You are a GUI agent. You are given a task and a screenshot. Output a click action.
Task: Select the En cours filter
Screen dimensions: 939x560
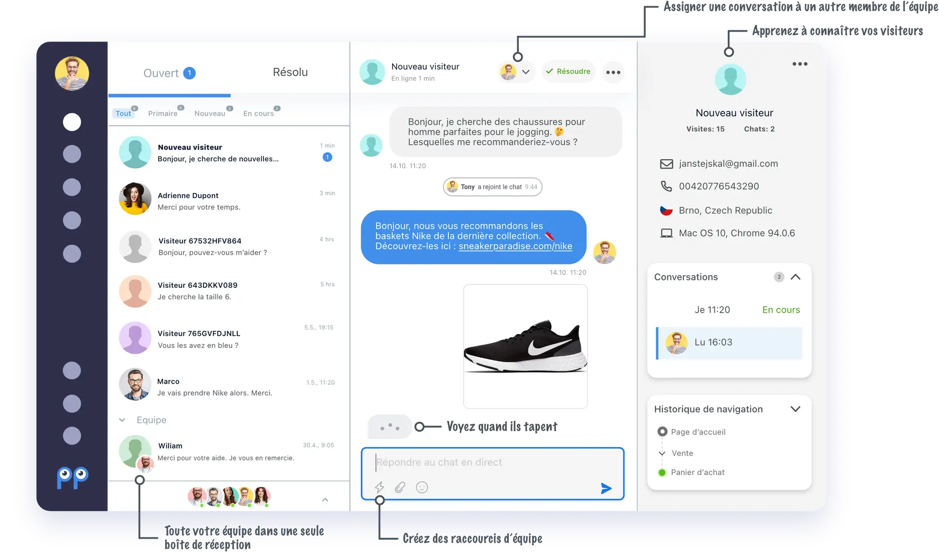pyautogui.click(x=259, y=113)
